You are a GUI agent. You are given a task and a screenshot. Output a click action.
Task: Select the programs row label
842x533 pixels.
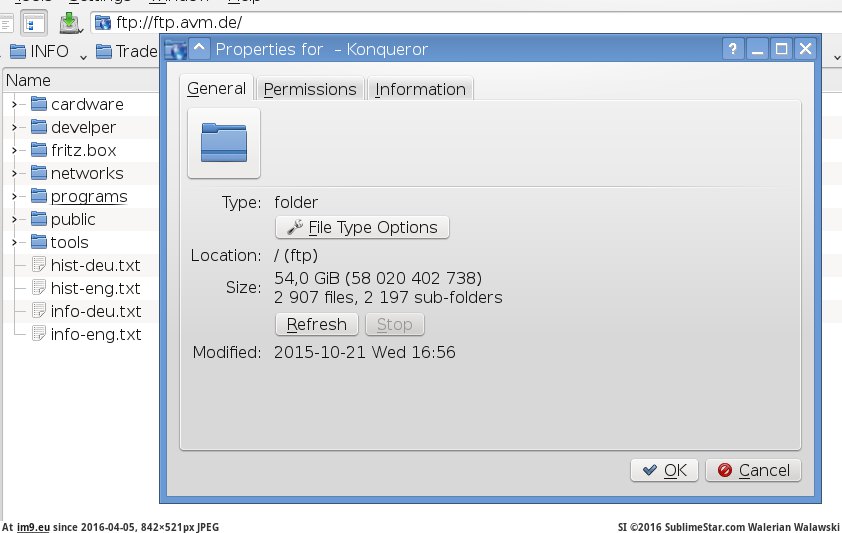pos(89,197)
